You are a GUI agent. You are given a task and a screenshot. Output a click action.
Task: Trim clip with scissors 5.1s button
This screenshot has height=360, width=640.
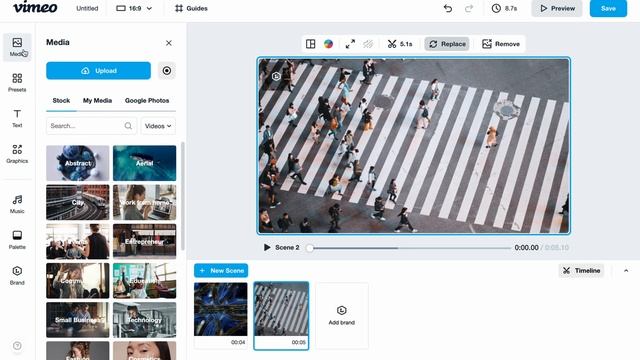[x=400, y=44]
